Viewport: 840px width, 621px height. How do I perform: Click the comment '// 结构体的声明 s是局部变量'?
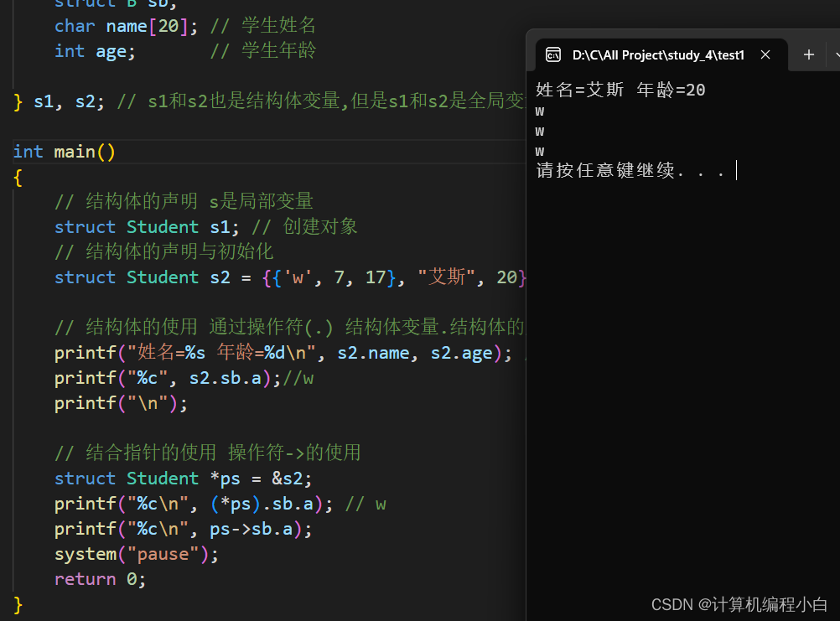click(184, 202)
